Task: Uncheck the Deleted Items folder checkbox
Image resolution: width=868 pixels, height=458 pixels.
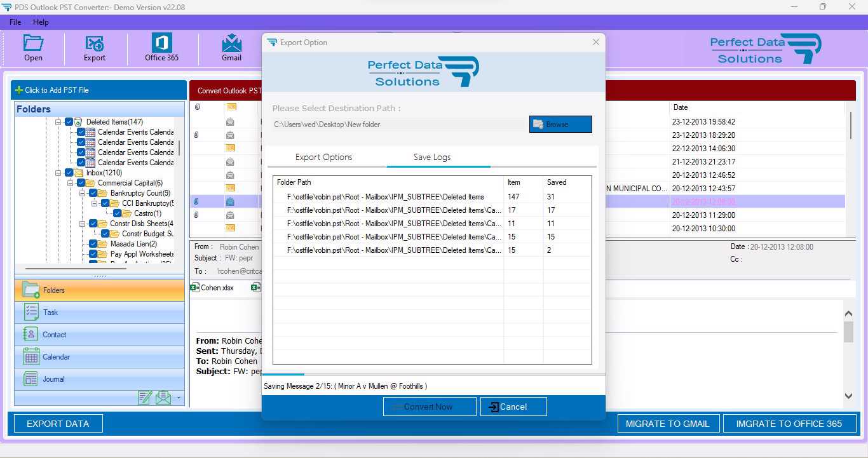Action: [69, 122]
